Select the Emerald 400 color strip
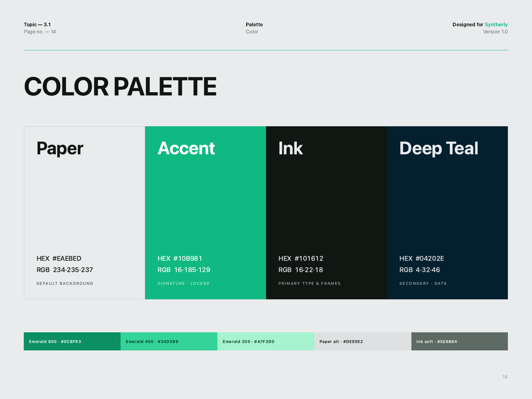This screenshot has height=399, width=532. pyautogui.click(x=169, y=341)
